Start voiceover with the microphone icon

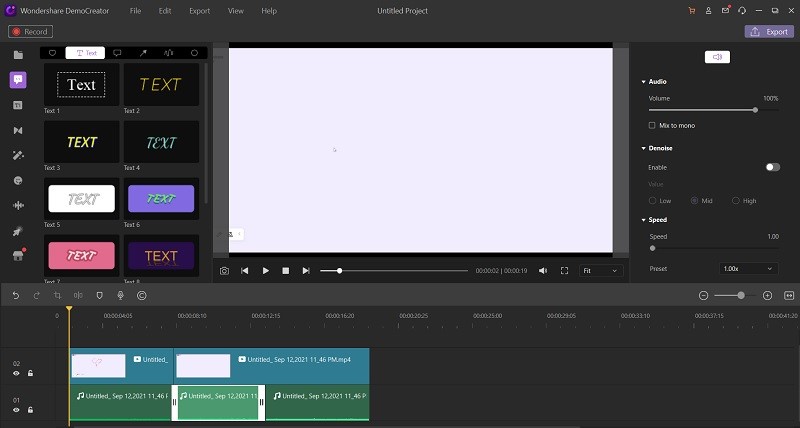[120, 295]
